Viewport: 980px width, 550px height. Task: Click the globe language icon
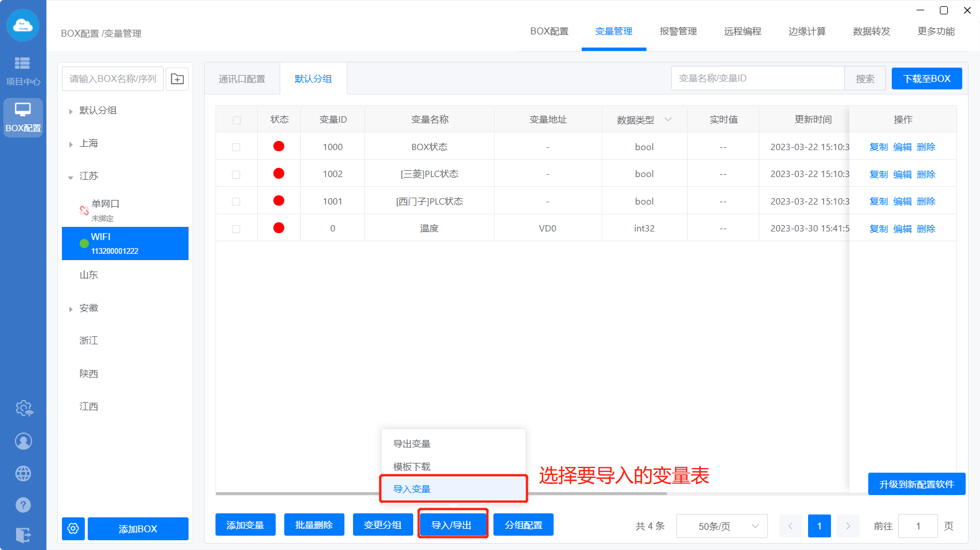click(x=23, y=474)
